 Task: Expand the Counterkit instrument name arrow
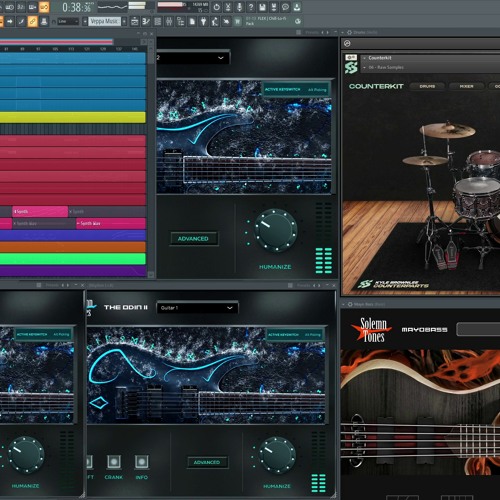pyautogui.click(x=365, y=58)
